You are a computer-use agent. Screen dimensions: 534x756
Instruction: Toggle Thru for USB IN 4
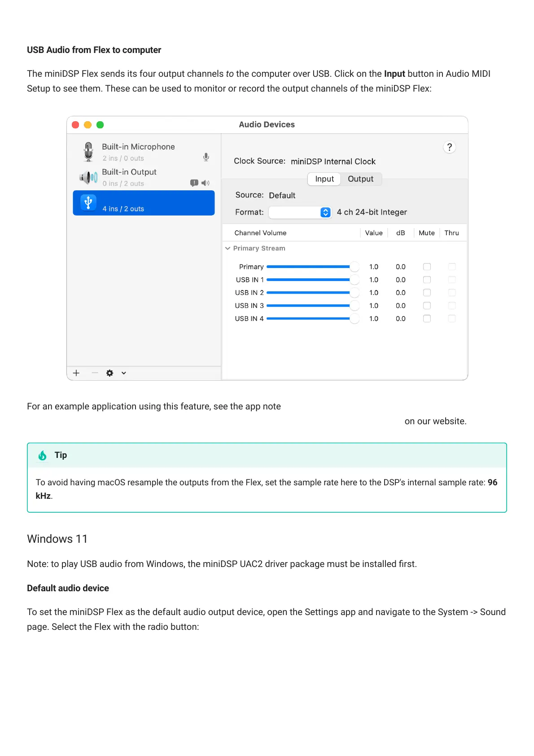tap(452, 319)
